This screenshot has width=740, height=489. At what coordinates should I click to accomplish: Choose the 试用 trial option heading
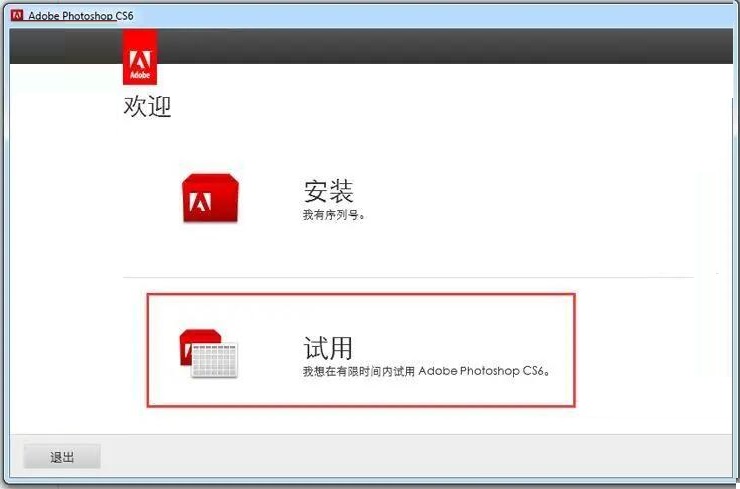point(329,347)
